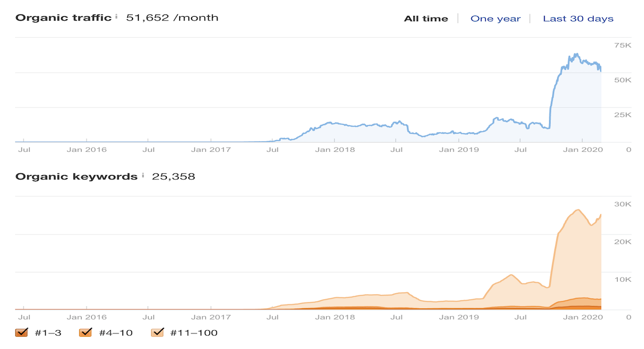Screen dimensions: 644x349
Task: Click the 25,358 organic keywords value
Action: tap(173, 176)
